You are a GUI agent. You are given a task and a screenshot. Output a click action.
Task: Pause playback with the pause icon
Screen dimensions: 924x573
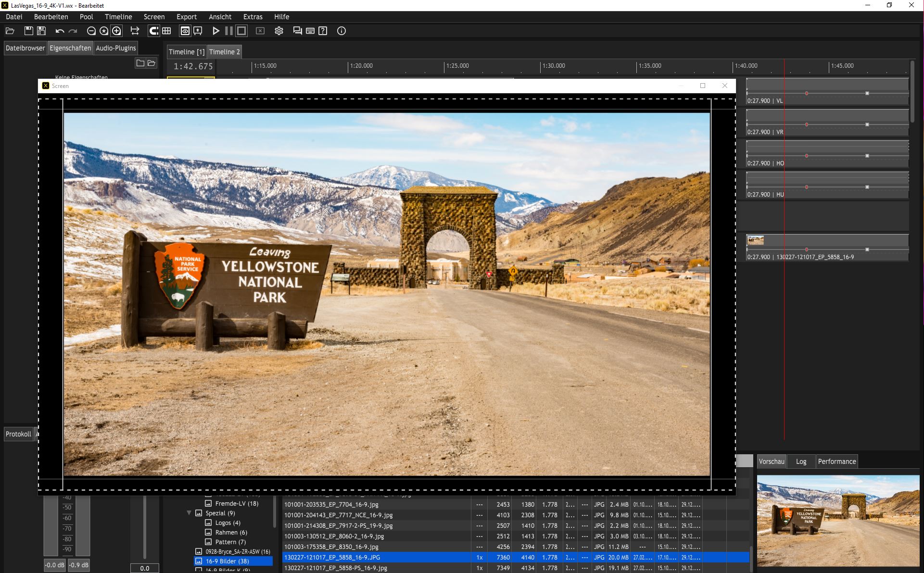pos(229,31)
